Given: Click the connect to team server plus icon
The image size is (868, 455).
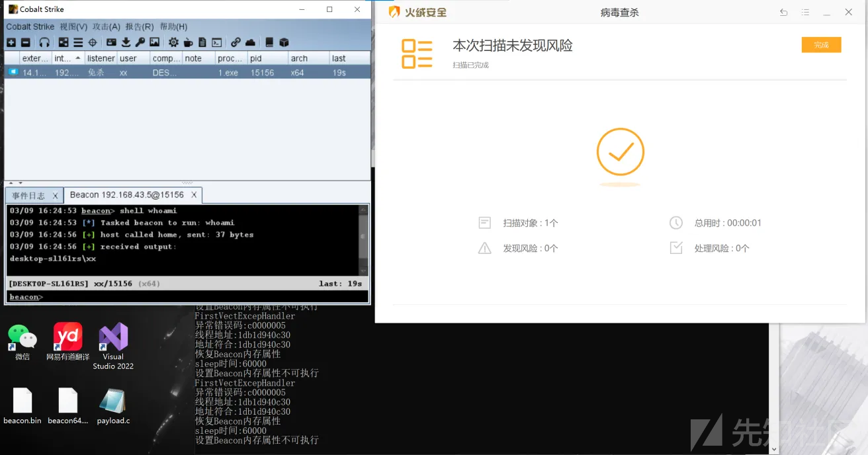Looking at the screenshot, I should pyautogui.click(x=11, y=42).
